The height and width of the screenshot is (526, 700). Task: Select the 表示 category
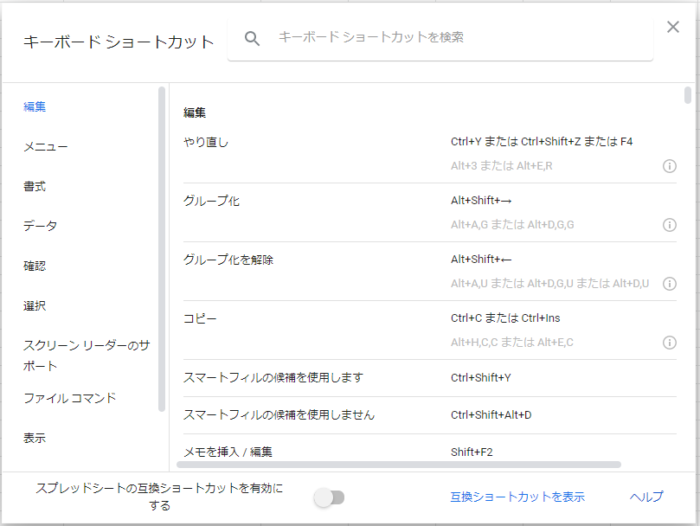click(35, 438)
